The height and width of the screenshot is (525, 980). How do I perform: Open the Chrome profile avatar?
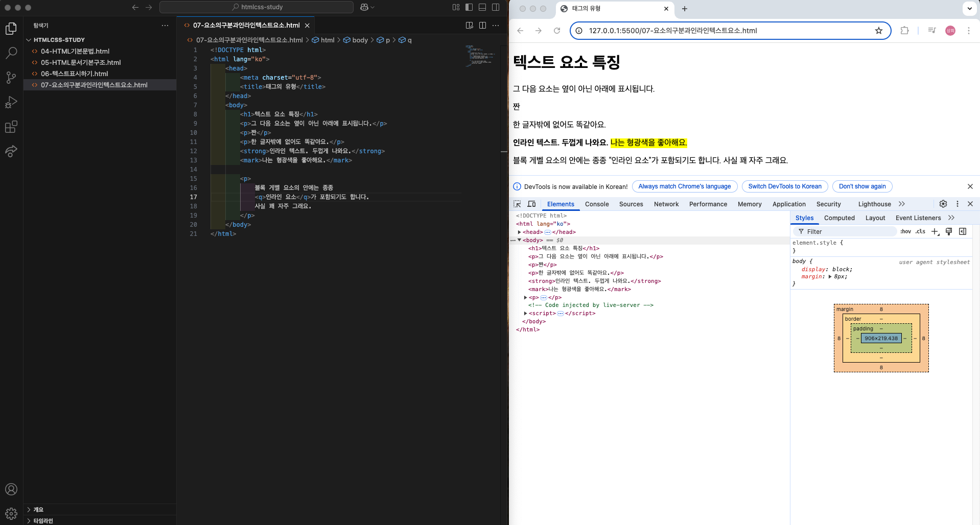(950, 31)
